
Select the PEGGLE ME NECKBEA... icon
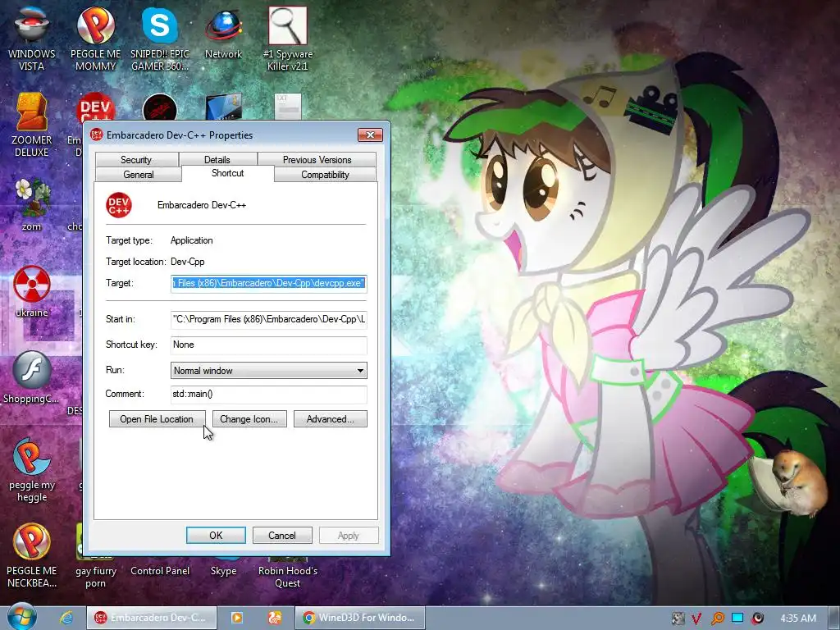tap(32, 556)
